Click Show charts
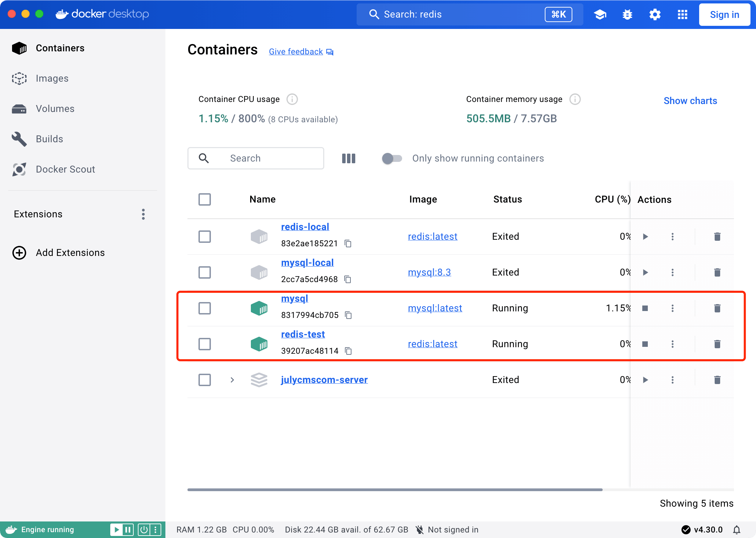Screen dimensions: 756x538 pos(690,101)
